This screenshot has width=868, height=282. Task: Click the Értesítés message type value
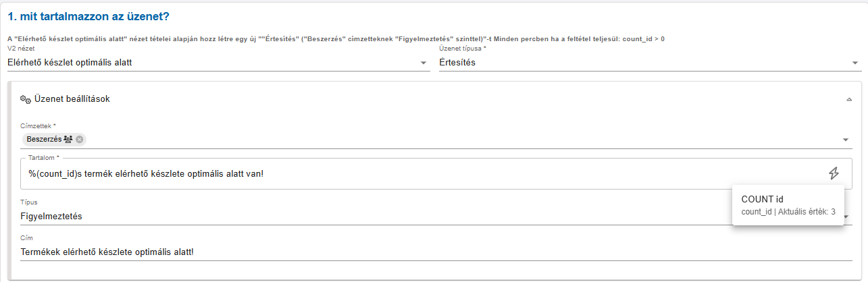pyautogui.click(x=457, y=63)
